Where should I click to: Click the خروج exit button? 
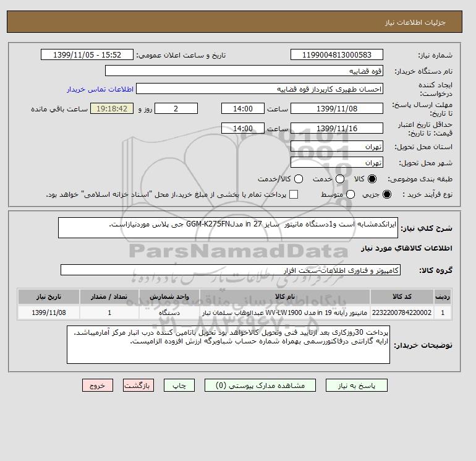tap(98, 386)
